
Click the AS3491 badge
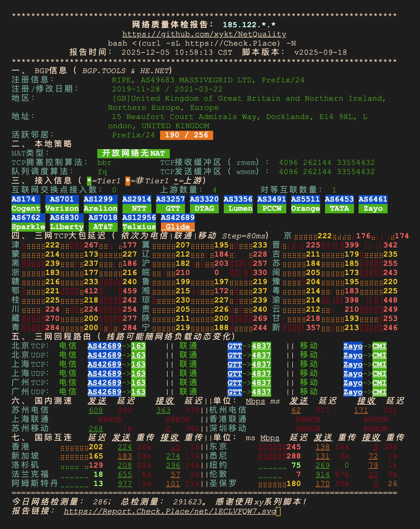click(272, 199)
